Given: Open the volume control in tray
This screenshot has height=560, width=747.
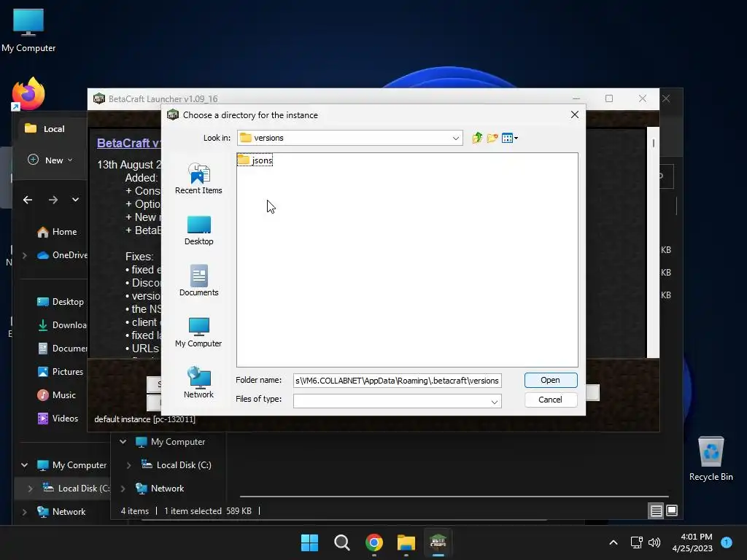Looking at the screenshot, I should 654,542.
